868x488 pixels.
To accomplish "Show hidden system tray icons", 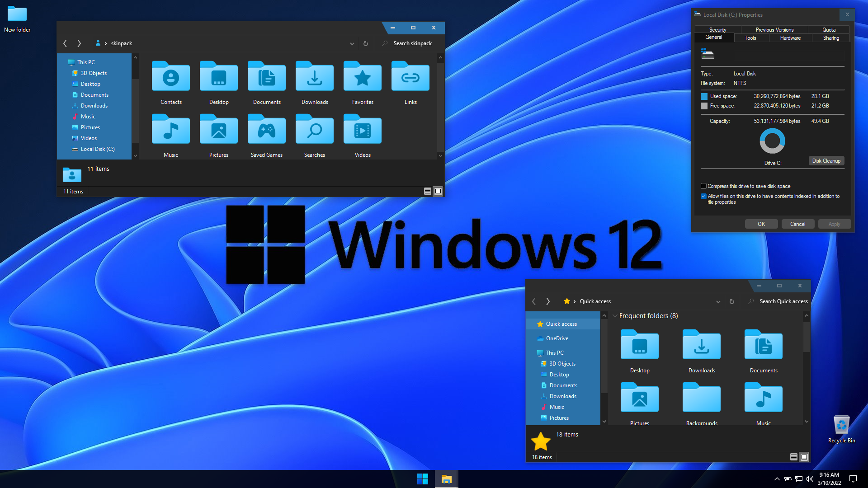I will [x=777, y=479].
